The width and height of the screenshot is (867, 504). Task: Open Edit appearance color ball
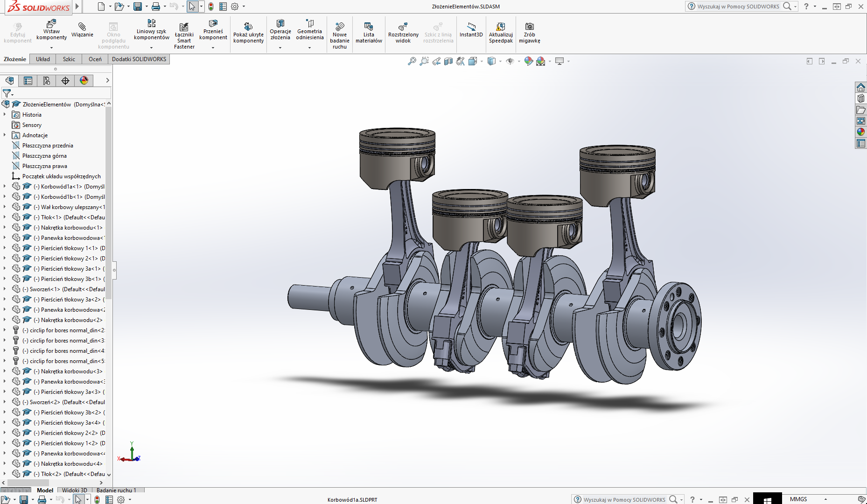[x=528, y=61]
